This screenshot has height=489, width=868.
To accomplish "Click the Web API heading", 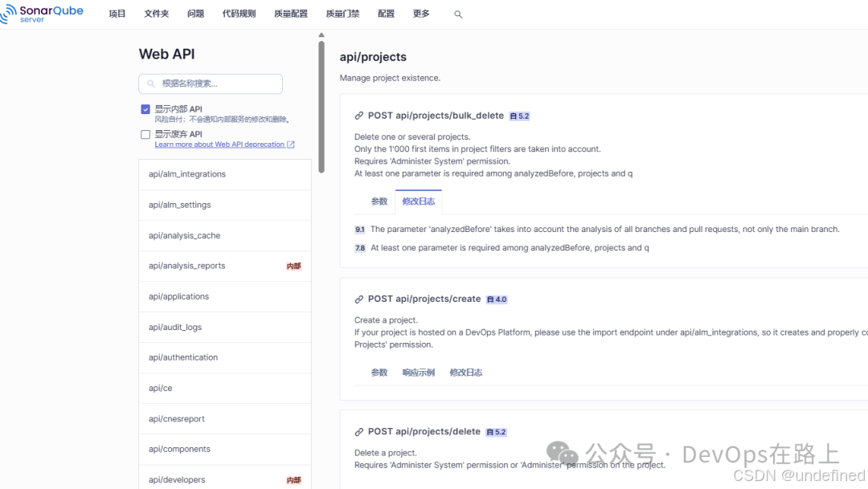I will (166, 55).
